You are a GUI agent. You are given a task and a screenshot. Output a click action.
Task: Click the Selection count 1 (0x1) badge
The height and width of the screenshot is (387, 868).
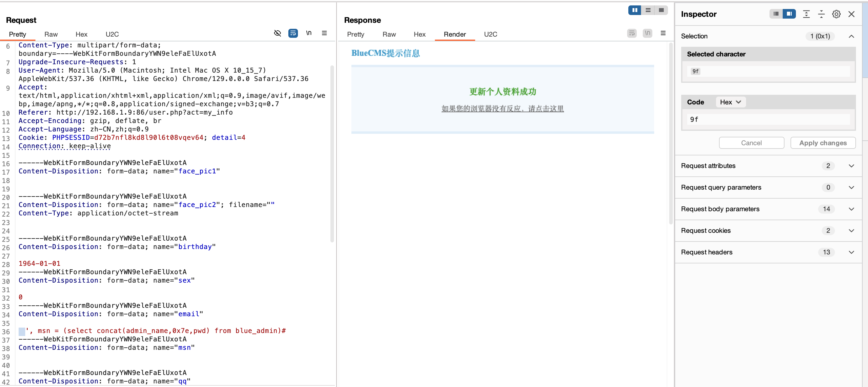820,36
